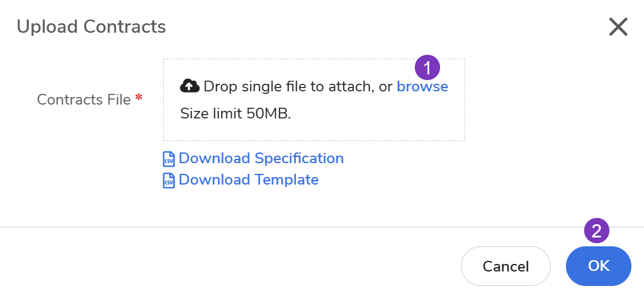Click the red required asterisk
Screen dimensions: 644x303
[138, 98]
